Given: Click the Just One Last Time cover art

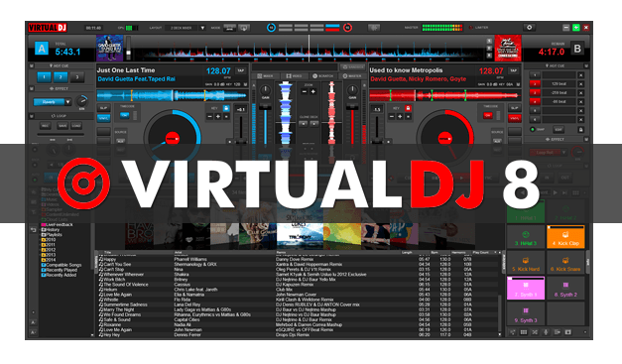Looking at the screenshot, I should [110, 48].
